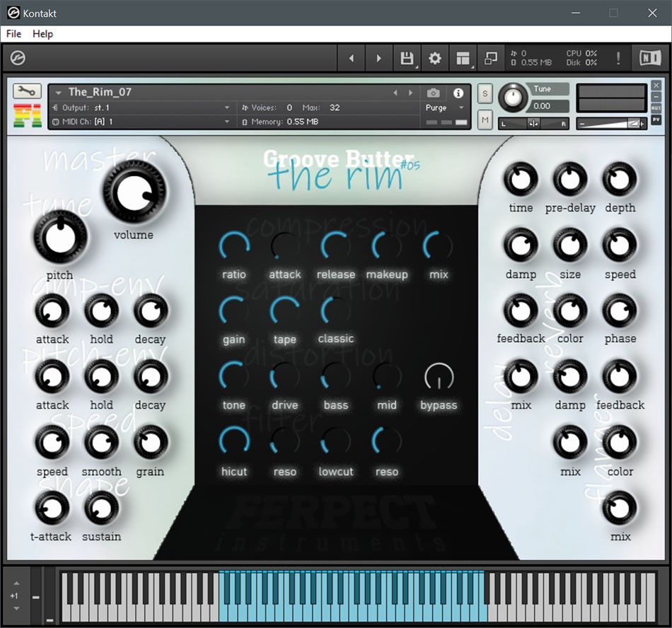The image size is (672, 628).
Task: Remove instrument with the header X button
Action: click(656, 86)
